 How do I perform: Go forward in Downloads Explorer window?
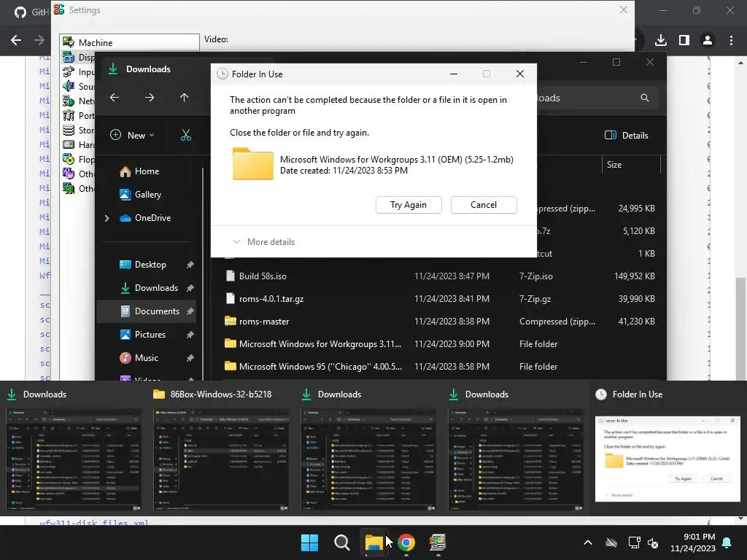[x=150, y=98]
